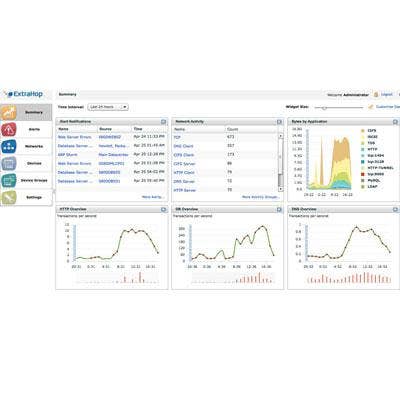This screenshot has width=400, height=400.
Task: Open the green Settings wrench icon
Action: (x=9, y=197)
